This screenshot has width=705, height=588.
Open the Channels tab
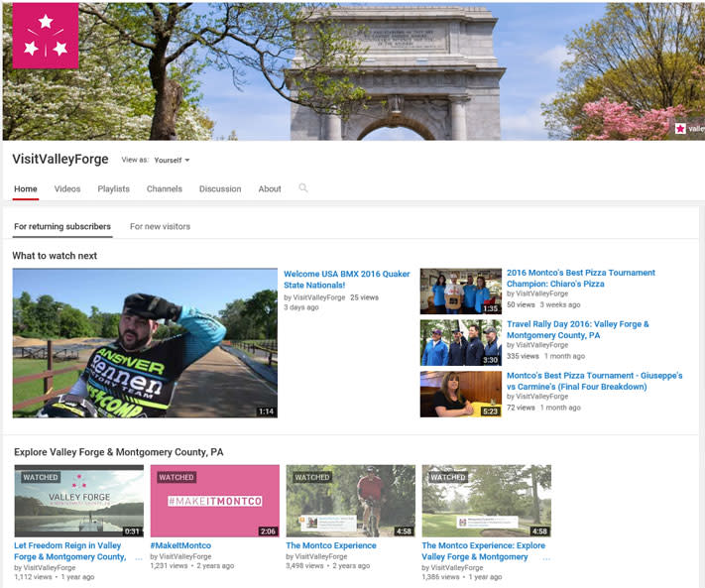pyautogui.click(x=165, y=188)
